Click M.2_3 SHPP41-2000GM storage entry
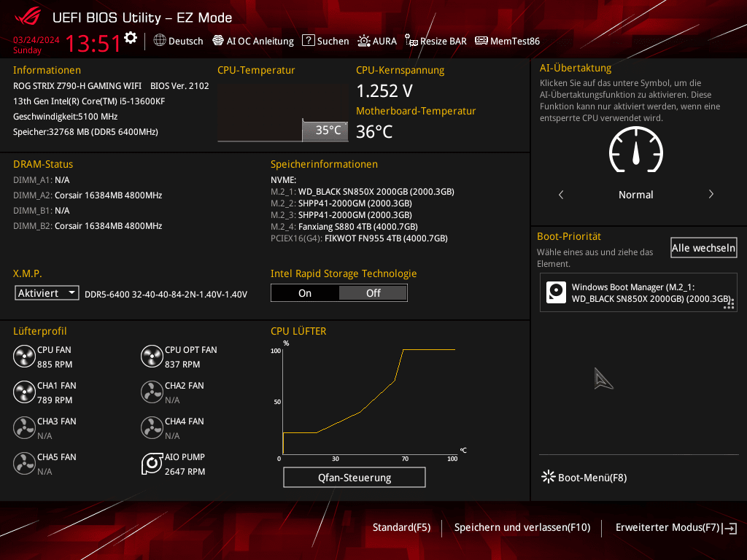Screen dimensions: 747x560 341,215
